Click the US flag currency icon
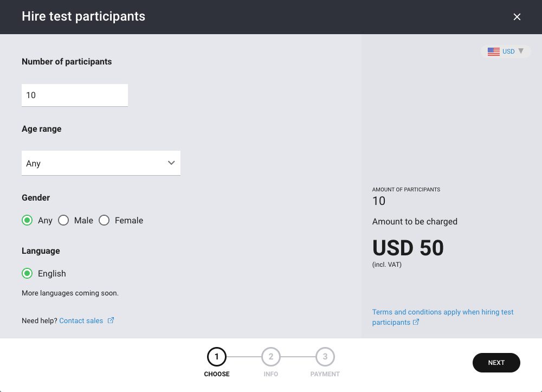The height and width of the screenshot is (392, 542). tap(494, 52)
